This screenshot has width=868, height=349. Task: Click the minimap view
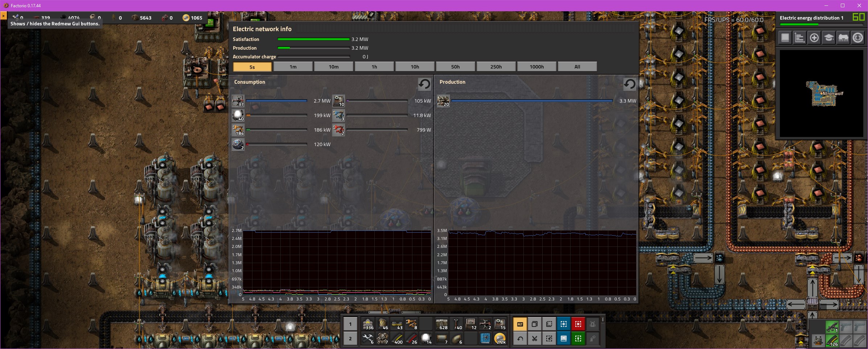[822, 94]
